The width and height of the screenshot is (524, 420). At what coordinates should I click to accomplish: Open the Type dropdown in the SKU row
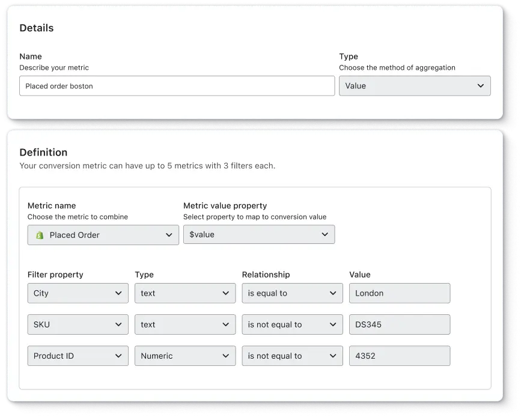[x=185, y=324]
